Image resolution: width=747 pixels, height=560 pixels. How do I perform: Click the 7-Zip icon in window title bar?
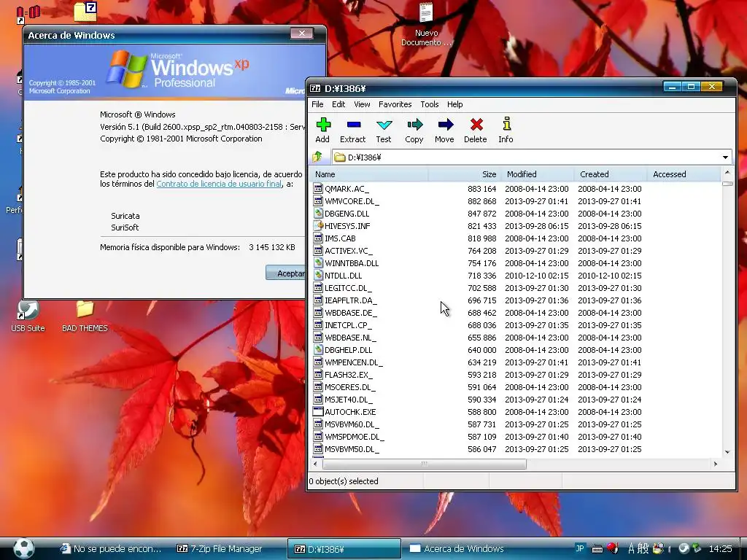click(315, 88)
